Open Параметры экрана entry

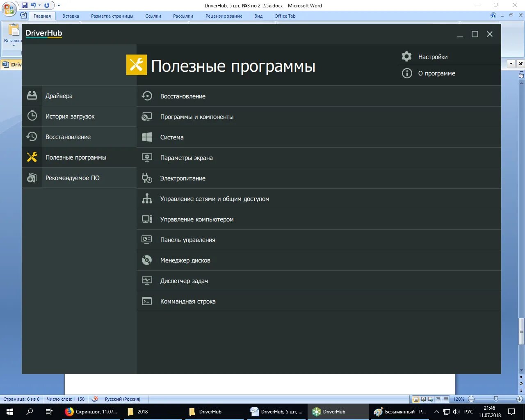[x=319, y=157]
